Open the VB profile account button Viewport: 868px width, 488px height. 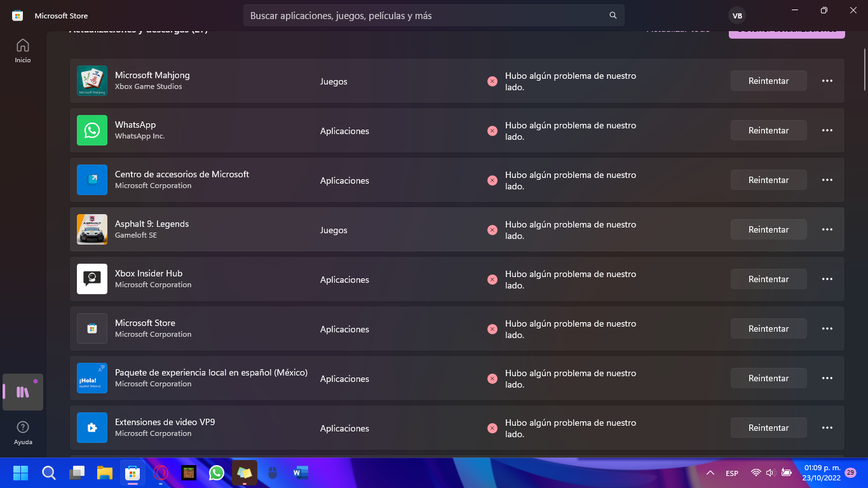737,15
